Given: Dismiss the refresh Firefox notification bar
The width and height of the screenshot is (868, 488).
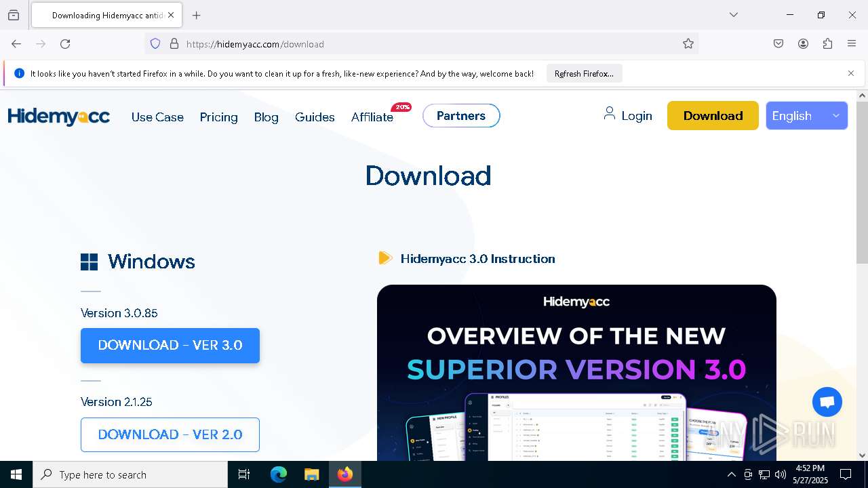Looking at the screenshot, I should point(851,73).
